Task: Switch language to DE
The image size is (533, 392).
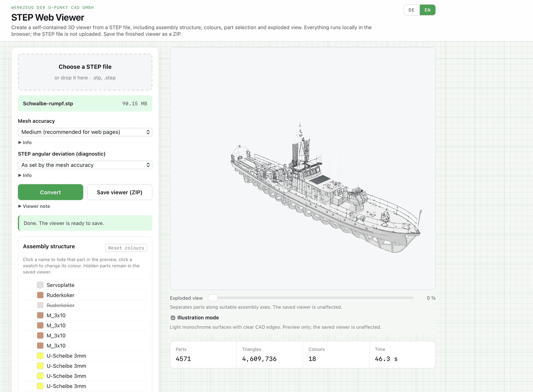Action: [411, 10]
